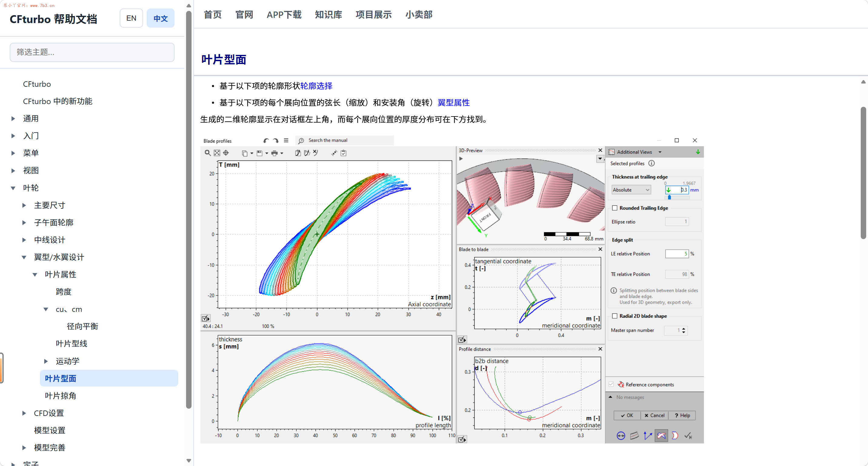Toggle display options below Profile distance chart
This screenshot has width=868, height=466.
point(462,439)
